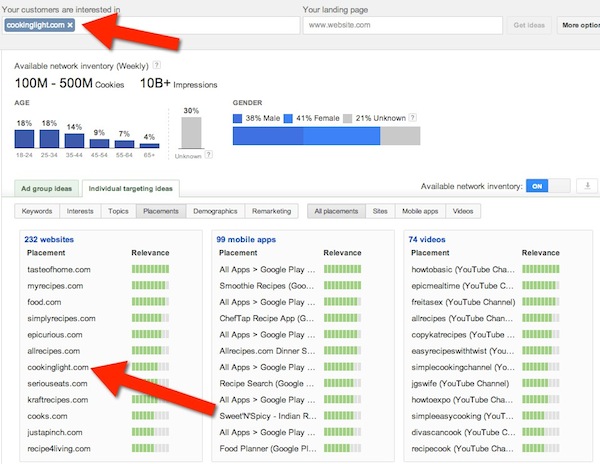The height and width of the screenshot is (464, 600).
Task: Select the Interests filter tab
Action: (80, 211)
